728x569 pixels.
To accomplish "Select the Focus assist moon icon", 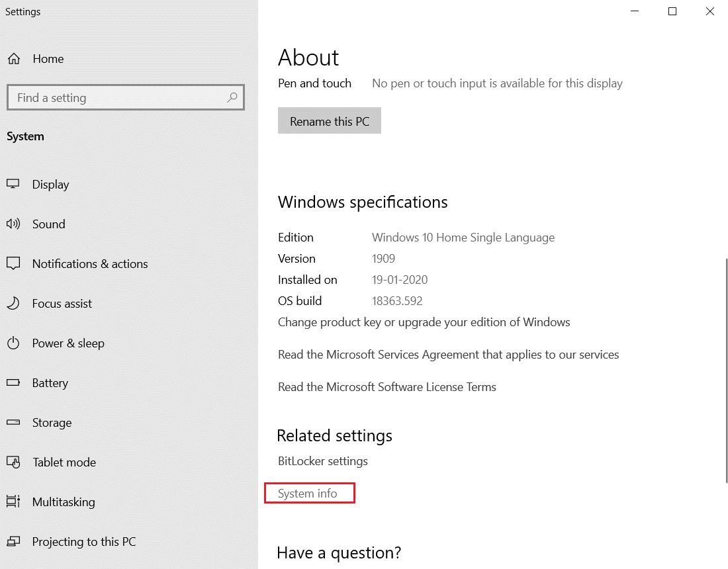I will (x=14, y=303).
